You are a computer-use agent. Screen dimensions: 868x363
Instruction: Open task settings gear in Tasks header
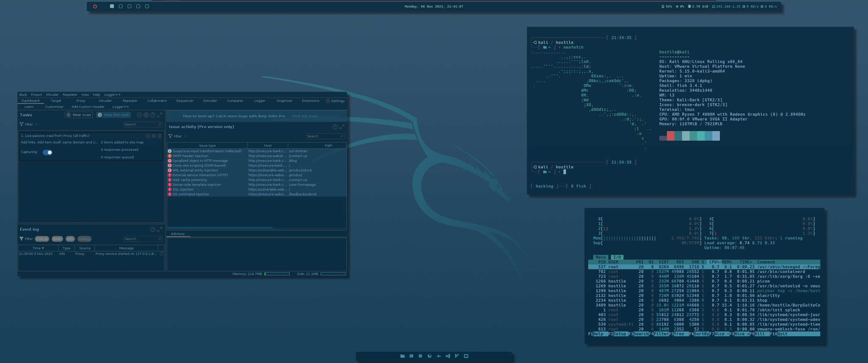(x=146, y=115)
